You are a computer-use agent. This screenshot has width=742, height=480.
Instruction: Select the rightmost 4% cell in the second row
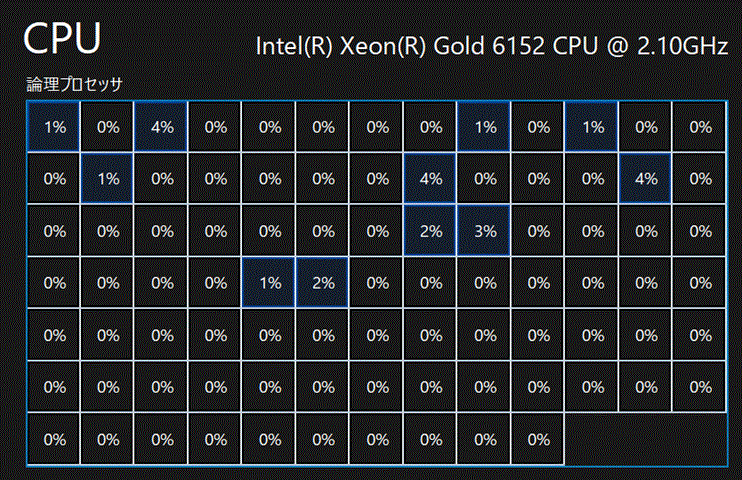tap(646, 179)
